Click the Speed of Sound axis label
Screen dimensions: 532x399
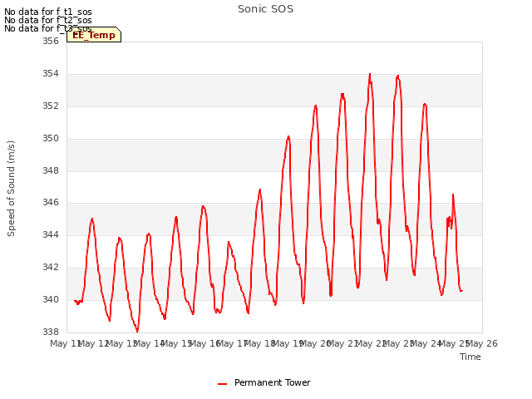coord(11,189)
